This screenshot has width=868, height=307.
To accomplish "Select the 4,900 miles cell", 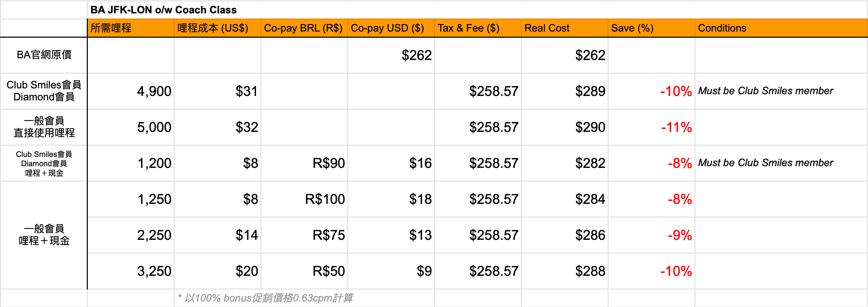I will [x=130, y=91].
